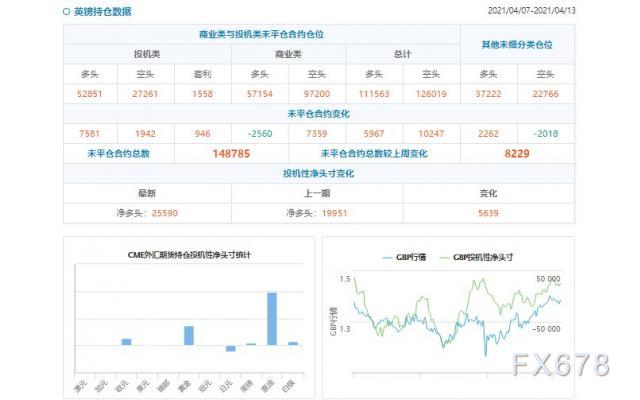Click the vertical GBP行情 axis title

(x=333, y=321)
